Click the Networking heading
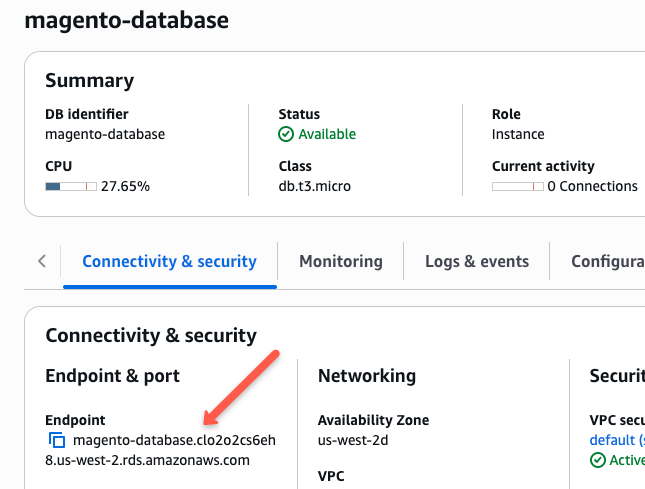This screenshot has height=489, width=645. (367, 376)
